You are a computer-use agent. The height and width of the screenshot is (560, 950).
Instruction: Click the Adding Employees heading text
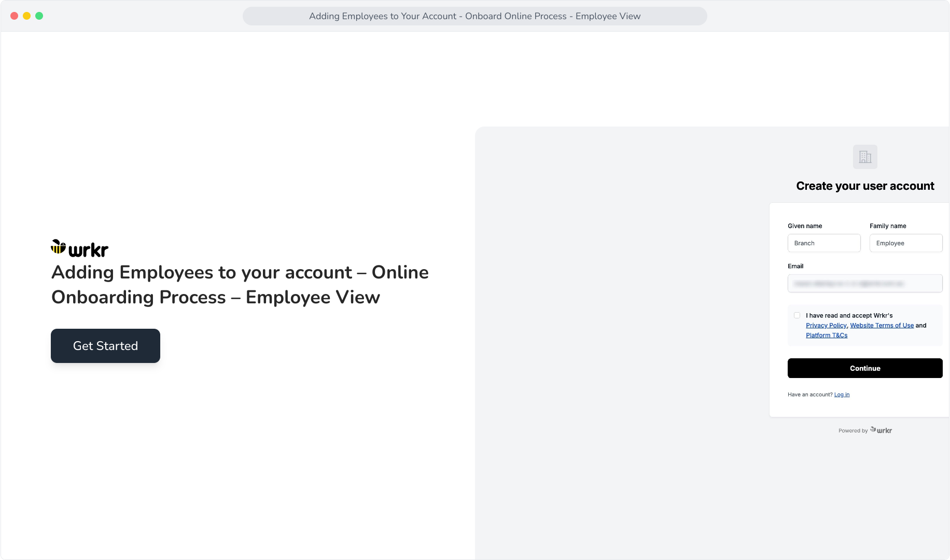(240, 285)
